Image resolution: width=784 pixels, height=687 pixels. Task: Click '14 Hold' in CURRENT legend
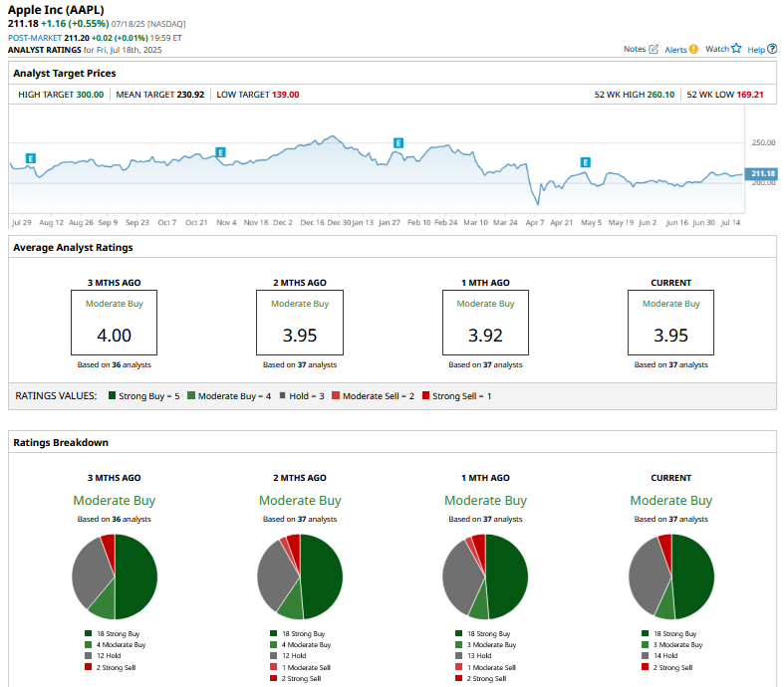665,655
